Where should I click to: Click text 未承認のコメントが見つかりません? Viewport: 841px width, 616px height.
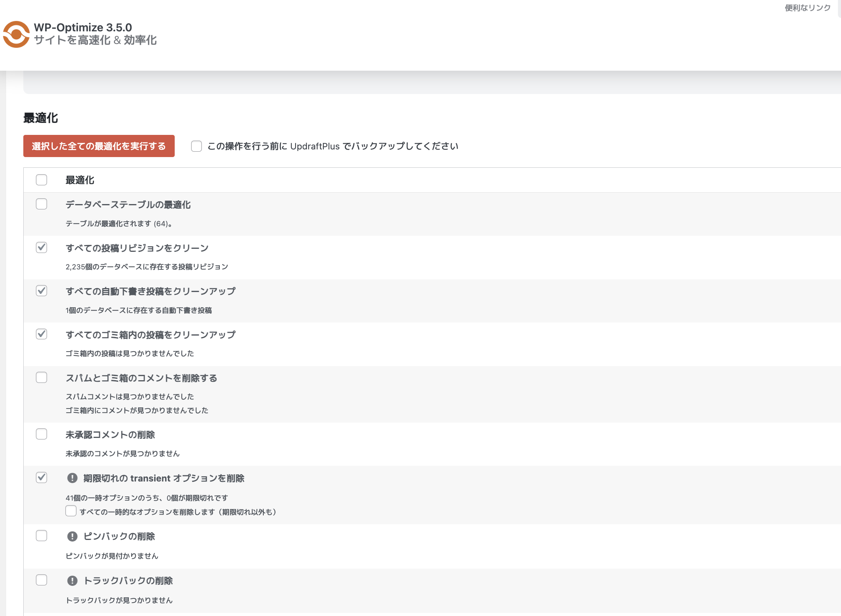[x=123, y=454]
